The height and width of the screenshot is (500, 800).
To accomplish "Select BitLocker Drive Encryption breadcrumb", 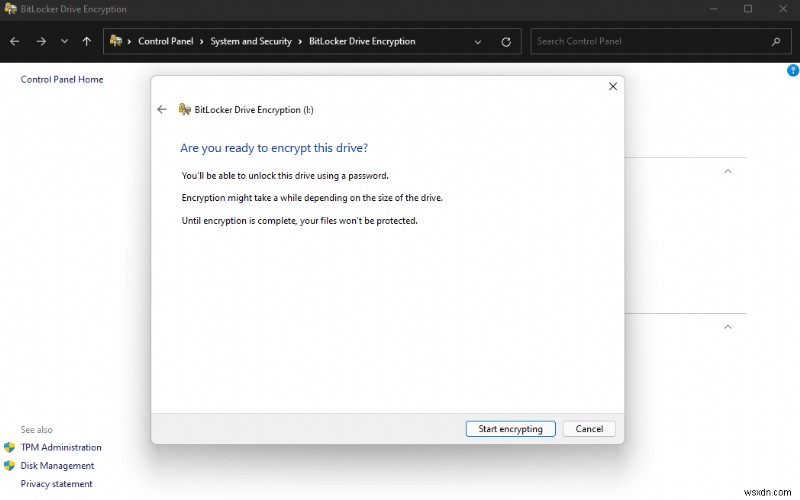I will pos(362,41).
